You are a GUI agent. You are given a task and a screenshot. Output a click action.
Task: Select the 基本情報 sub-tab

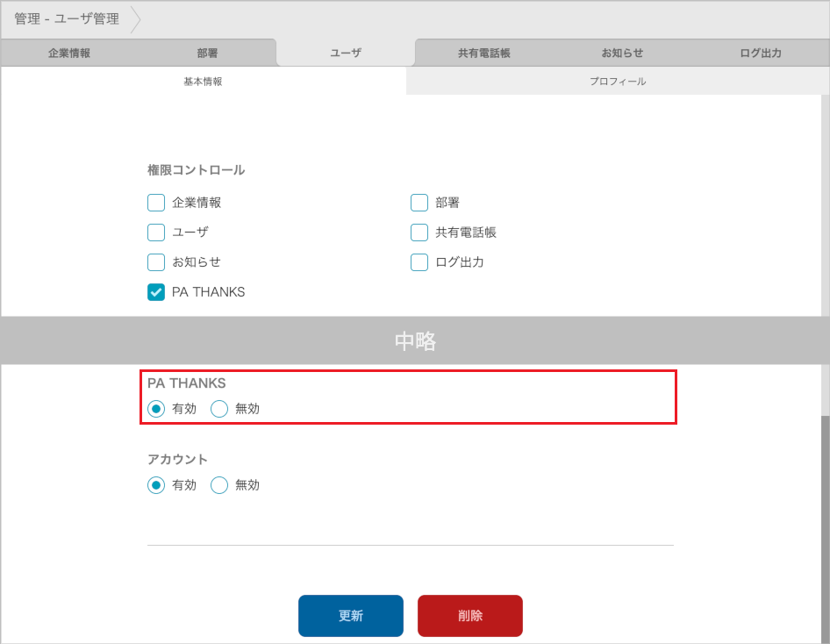[x=203, y=81]
